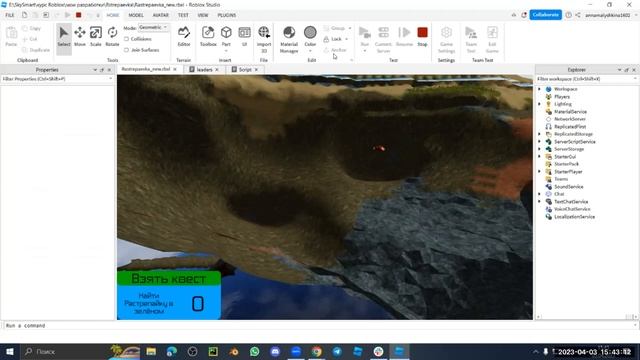The height and width of the screenshot is (360, 640).
Task: Toggle the Collisions checkbox
Action: pos(126,39)
